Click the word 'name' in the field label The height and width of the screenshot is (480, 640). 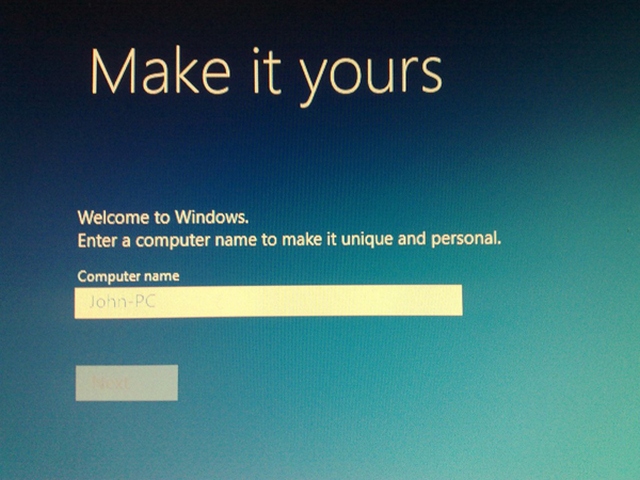pyautogui.click(x=162, y=275)
